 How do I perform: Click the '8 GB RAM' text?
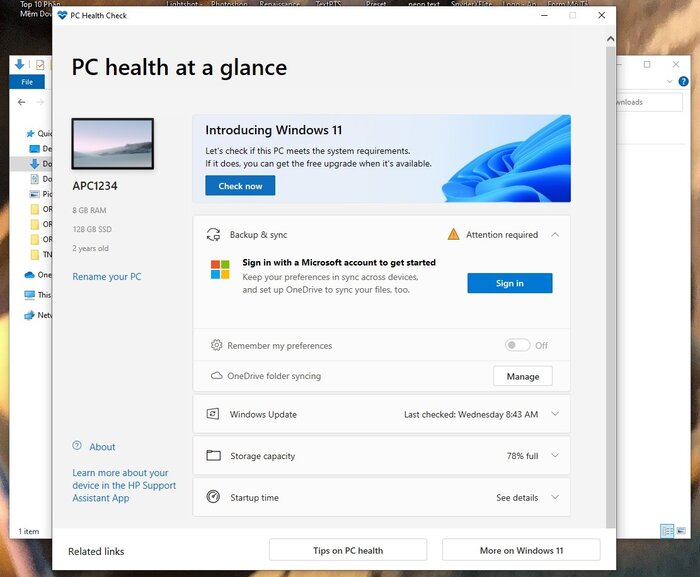(89, 210)
